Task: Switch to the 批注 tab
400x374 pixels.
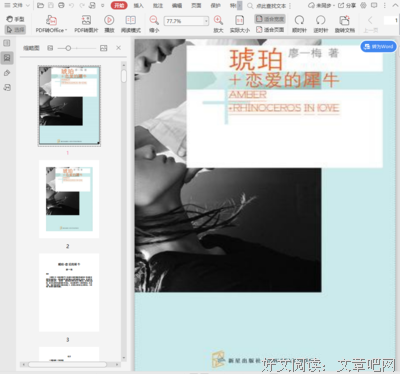Action: 158,5
